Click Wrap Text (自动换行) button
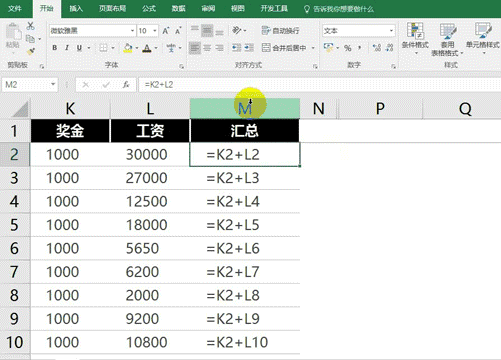This screenshot has width=501, height=360. click(280, 31)
